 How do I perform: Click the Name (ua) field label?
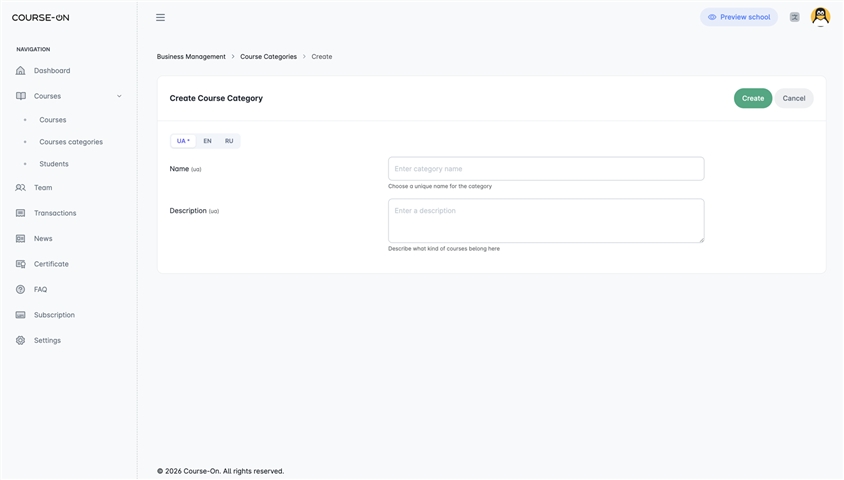(185, 169)
